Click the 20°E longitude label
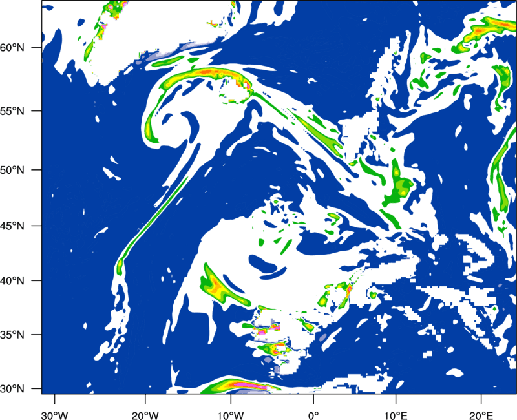 pos(481,415)
